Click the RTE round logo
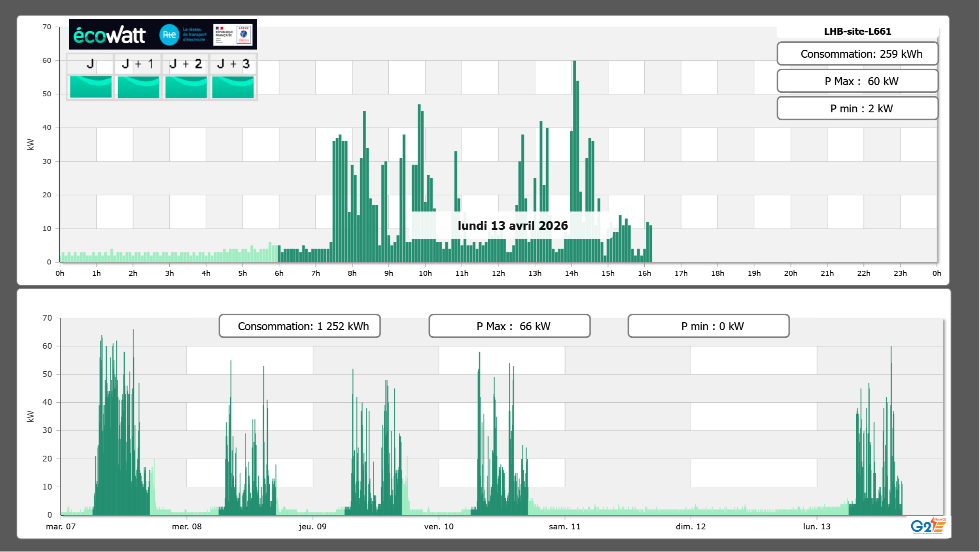980x552 pixels. [169, 35]
